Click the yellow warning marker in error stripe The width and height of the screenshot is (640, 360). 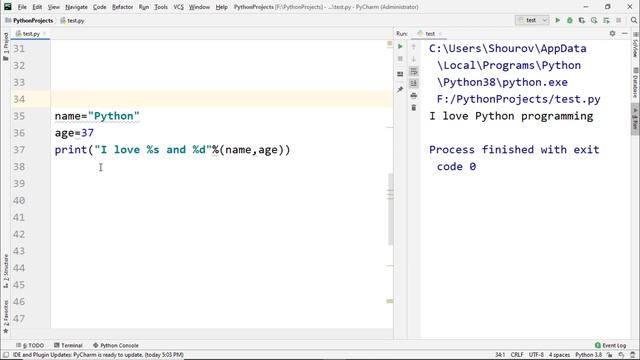(390, 43)
